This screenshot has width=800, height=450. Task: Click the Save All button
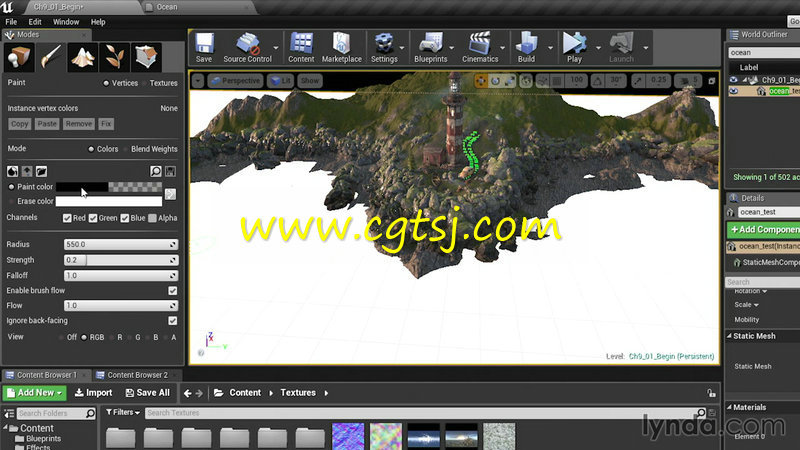click(147, 393)
